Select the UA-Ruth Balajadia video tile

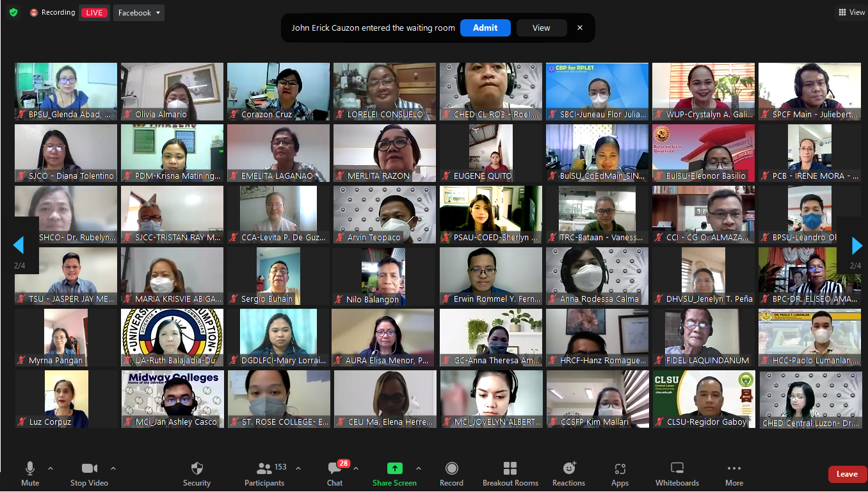pos(172,338)
